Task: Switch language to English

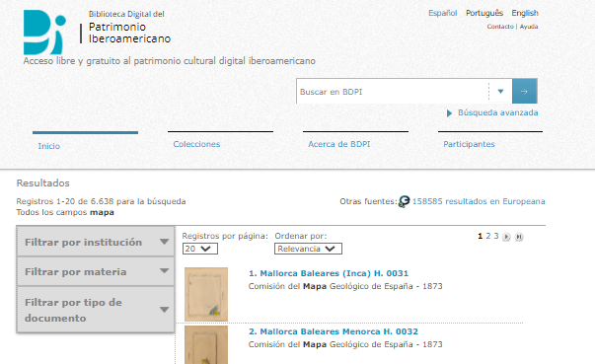Action: pyautogui.click(x=525, y=13)
